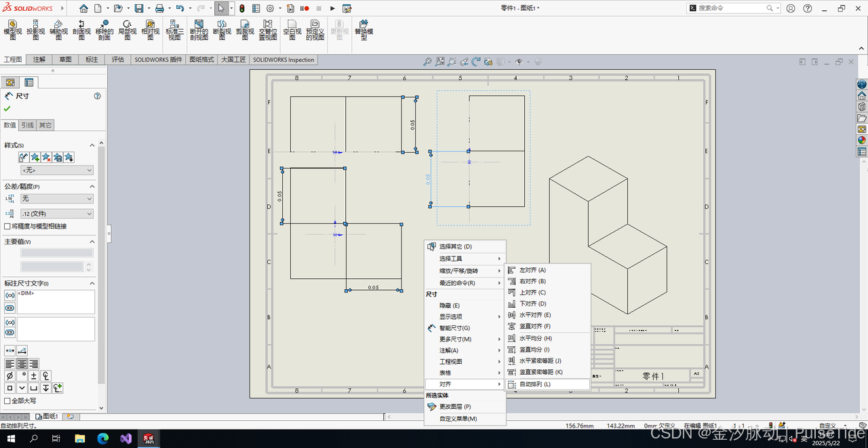This screenshot has height=448, width=868.
Task: Open the style <无> dropdown
Action: pos(57,170)
